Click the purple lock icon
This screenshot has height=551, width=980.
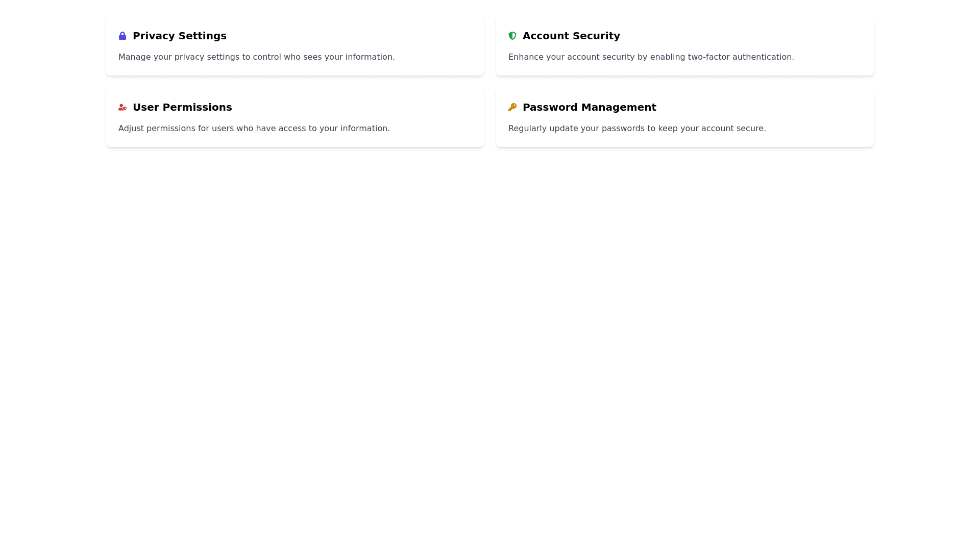[x=122, y=36]
